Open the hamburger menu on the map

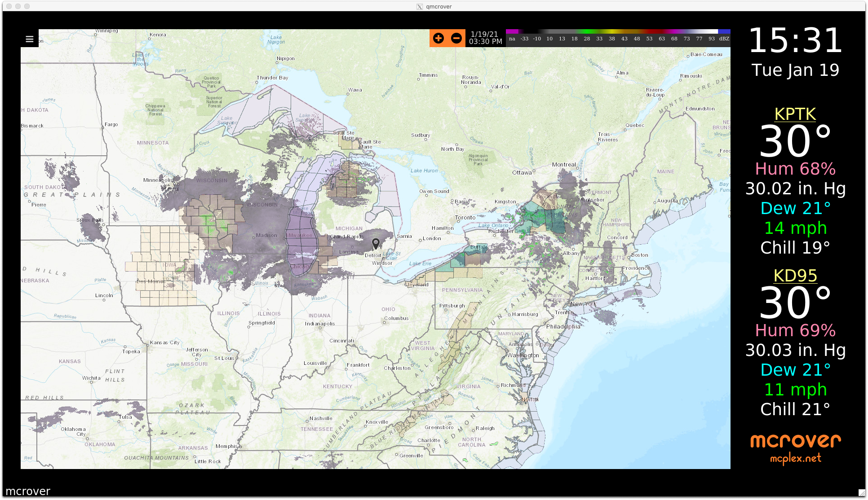click(x=30, y=39)
